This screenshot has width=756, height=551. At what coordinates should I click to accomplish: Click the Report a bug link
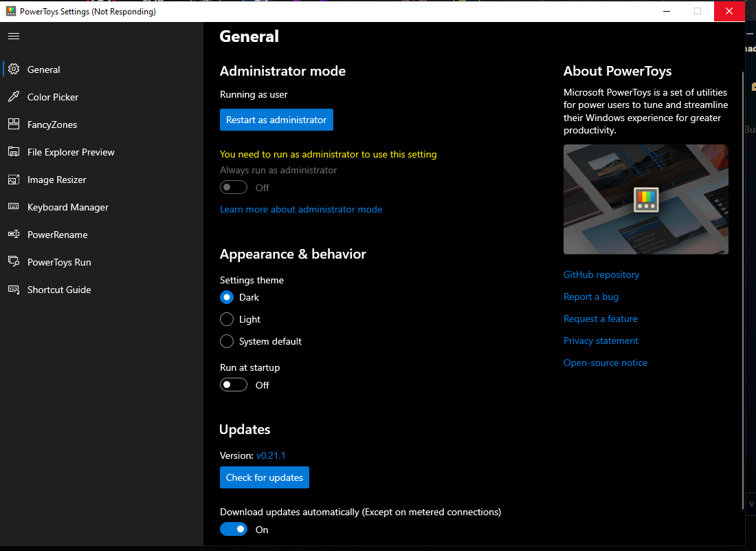tap(591, 296)
